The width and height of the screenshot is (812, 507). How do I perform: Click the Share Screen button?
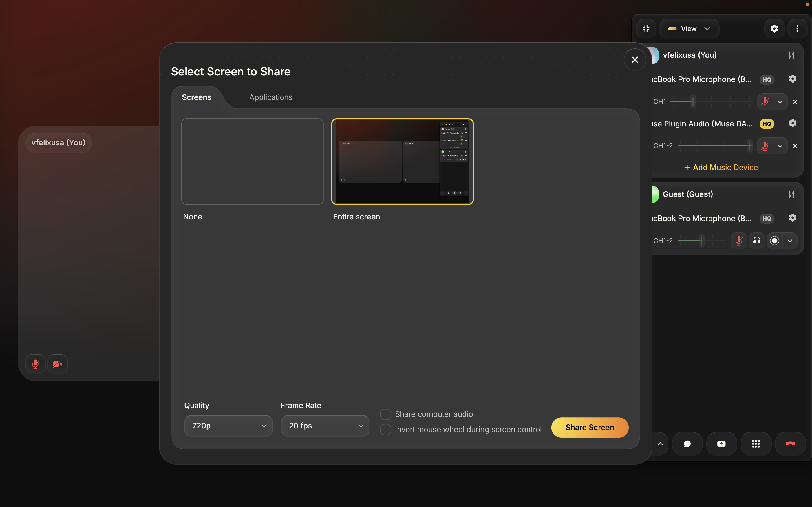tap(590, 427)
